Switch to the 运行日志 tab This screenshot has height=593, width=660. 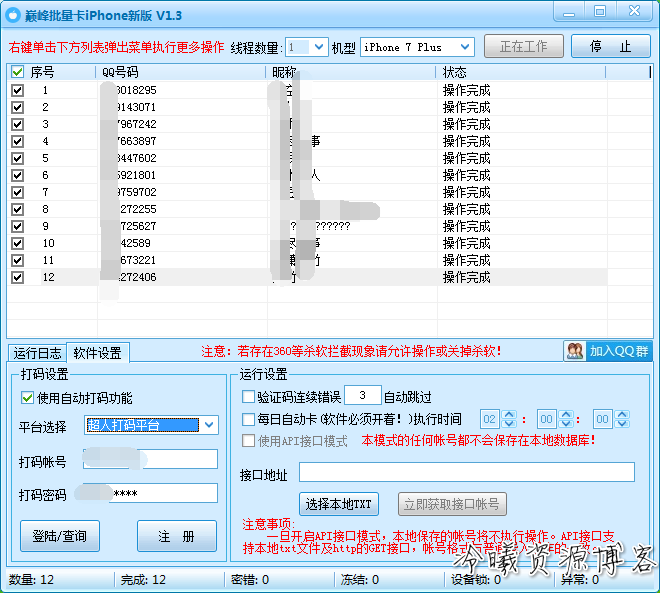point(37,353)
